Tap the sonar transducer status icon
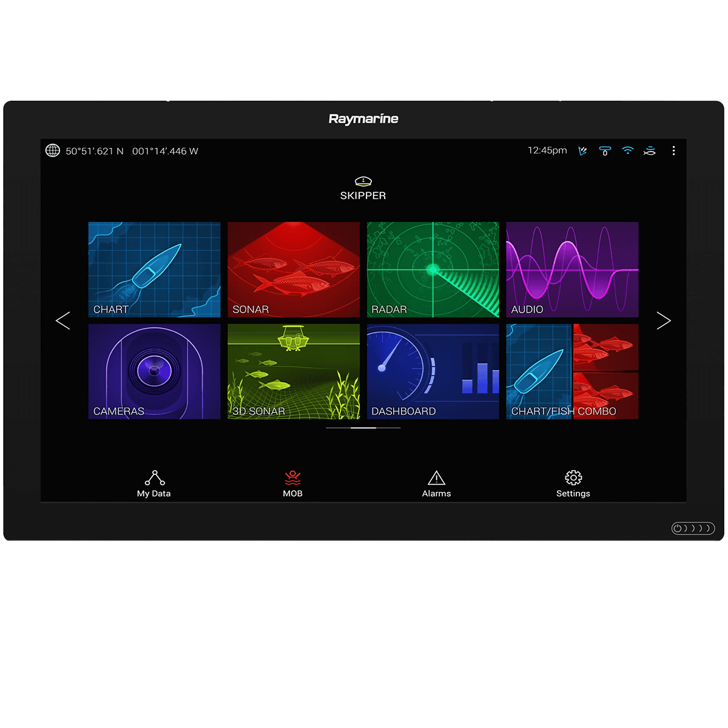Image resolution: width=728 pixels, height=728 pixels. [650, 151]
